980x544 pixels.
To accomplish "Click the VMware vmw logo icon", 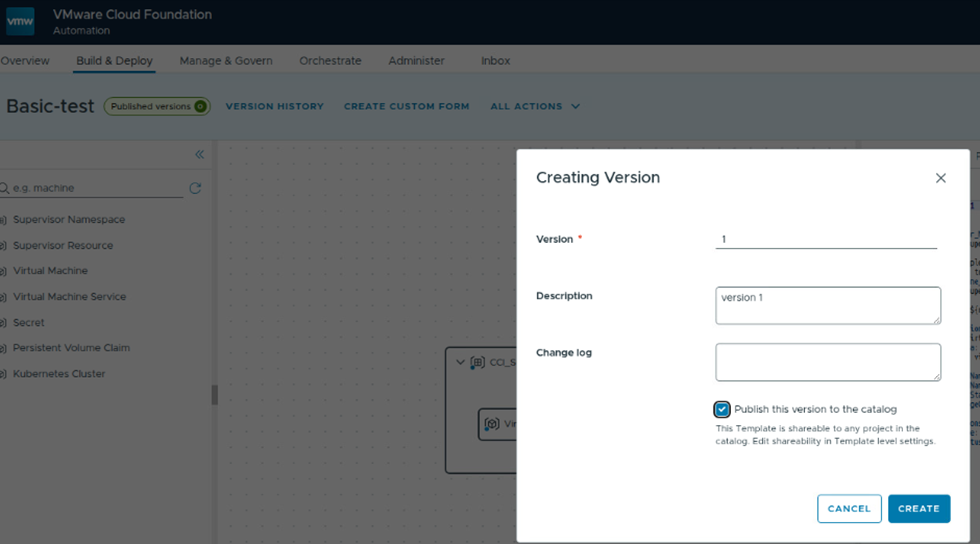I will [x=20, y=21].
